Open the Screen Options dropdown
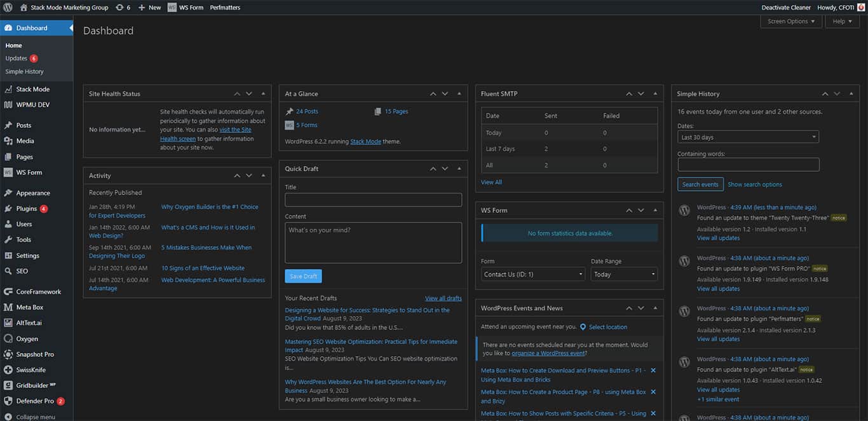This screenshot has height=421, width=868. (790, 20)
